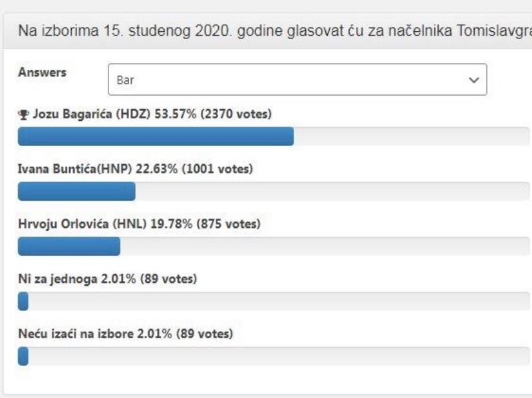The height and width of the screenshot is (398, 532).
Task: Click the Hrvoju Orlovića (HNL) result label
Action: coord(139,224)
